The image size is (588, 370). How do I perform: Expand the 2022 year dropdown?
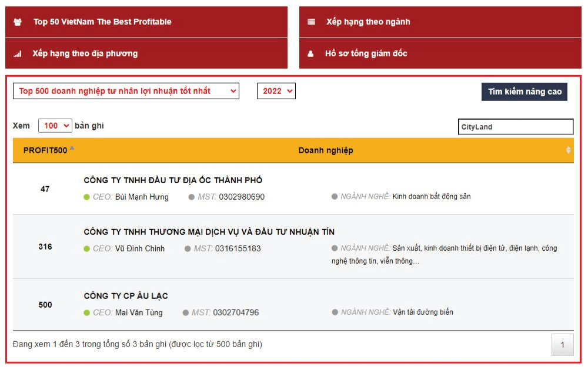(x=276, y=91)
